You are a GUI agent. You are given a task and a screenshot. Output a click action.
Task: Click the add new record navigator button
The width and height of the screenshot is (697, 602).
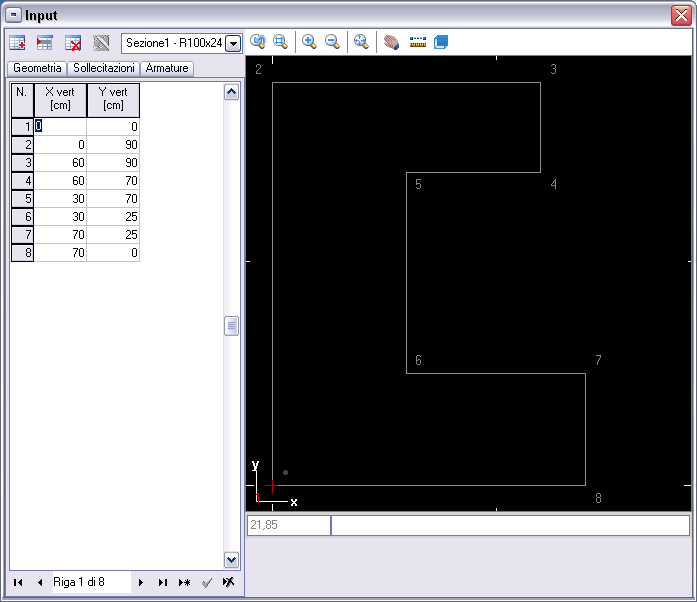184,582
